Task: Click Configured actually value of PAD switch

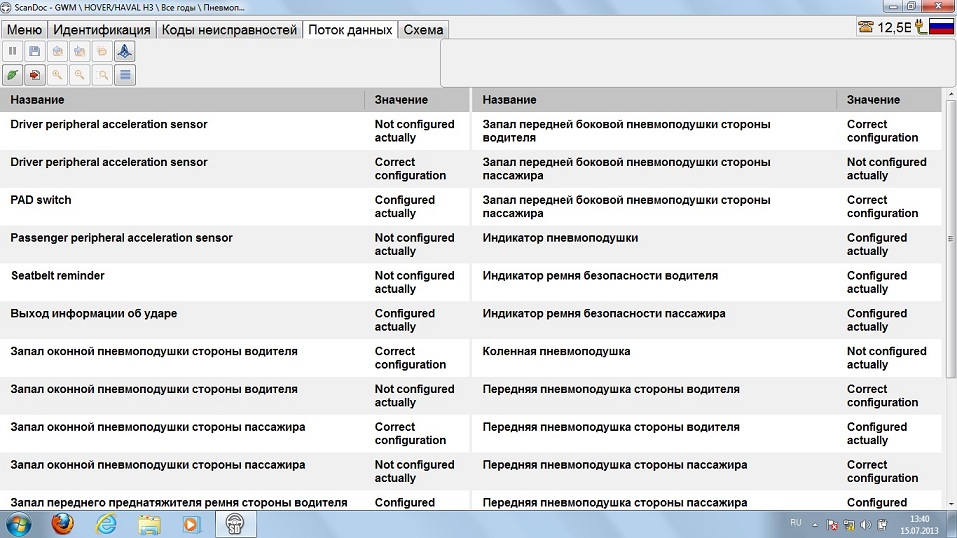Action: pos(405,206)
